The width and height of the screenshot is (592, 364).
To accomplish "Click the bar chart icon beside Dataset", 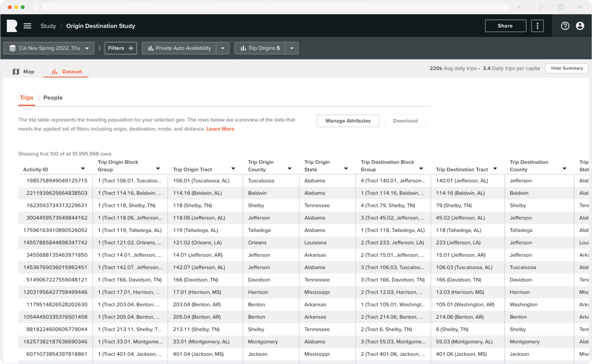I will point(55,72).
